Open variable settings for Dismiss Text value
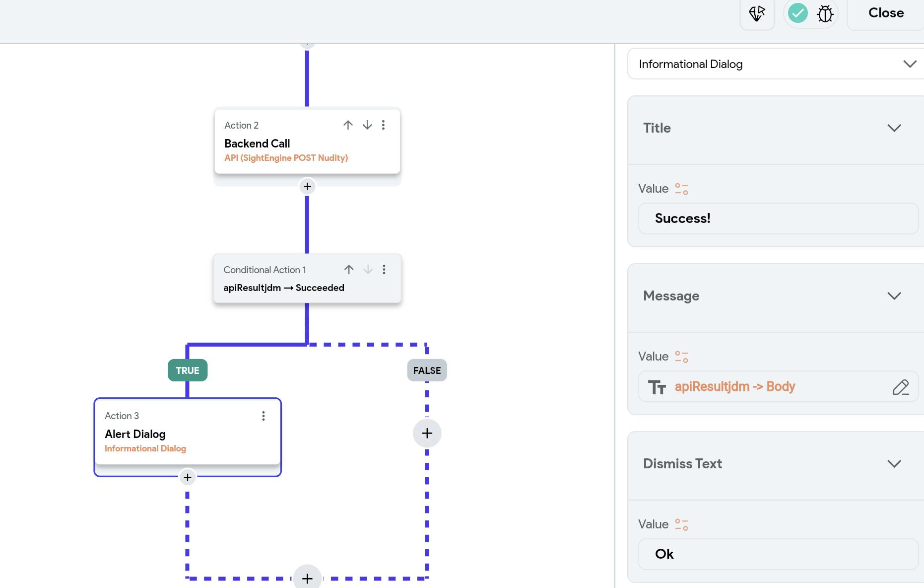This screenshot has height=588, width=924. pos(681,525)
